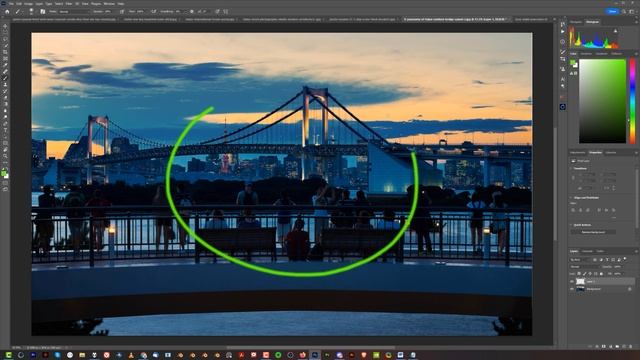Hide the Background layer
Screen dimensions: 640x360
(571, 289)
